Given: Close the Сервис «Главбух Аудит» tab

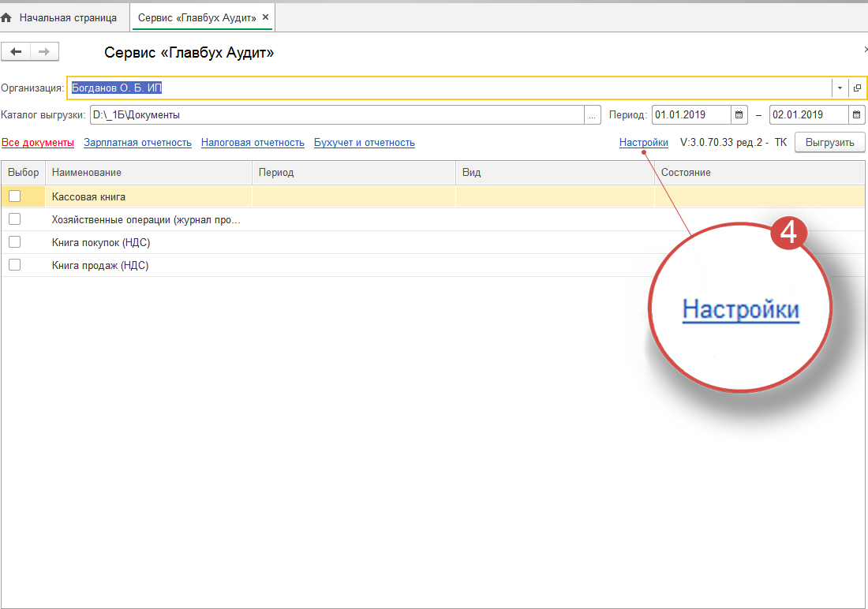Looking at the screenshot, I should 266,17.
